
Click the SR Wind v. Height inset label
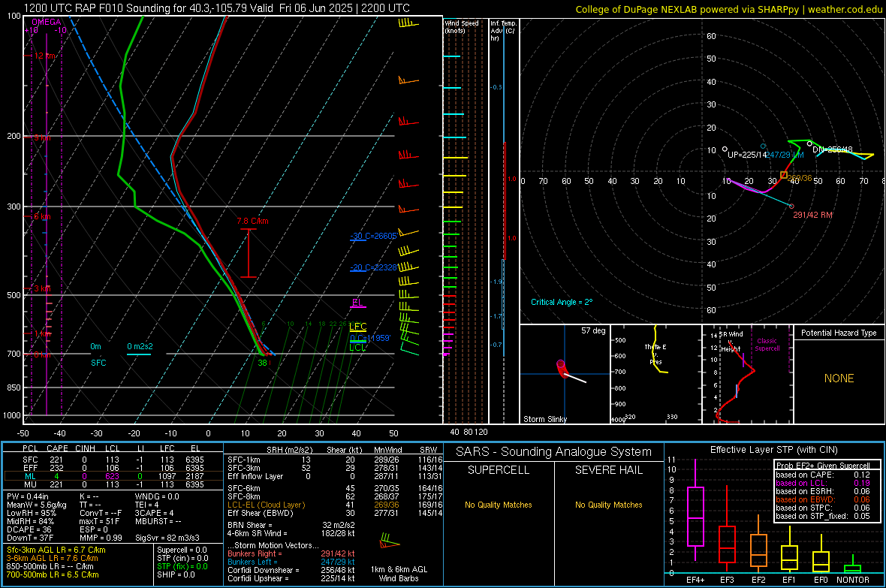tap(731, 342)
